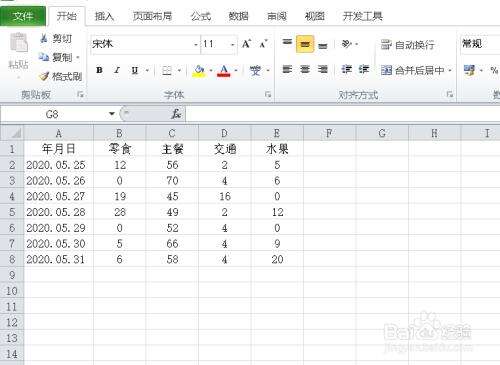Click the Name Box showing G8

tap(53, 114)
